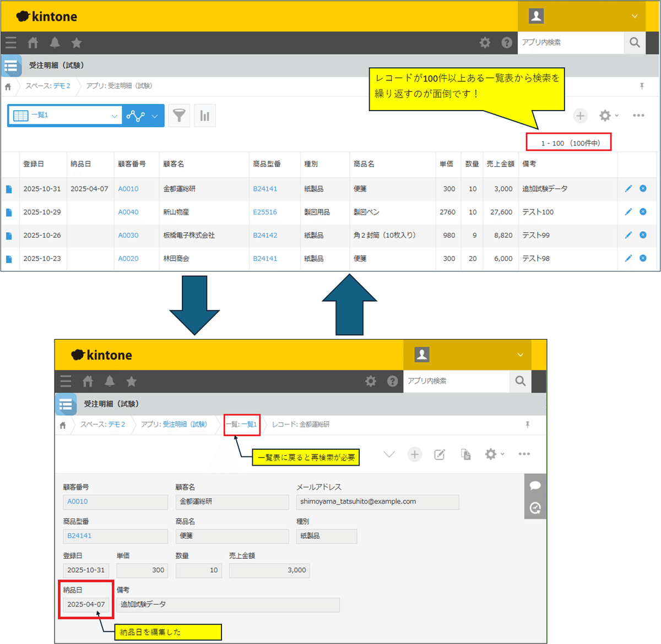The height and width of the screenshot is (644, 661).
Task: Open the bar chart aggregate icon
Action: point(204,116)
